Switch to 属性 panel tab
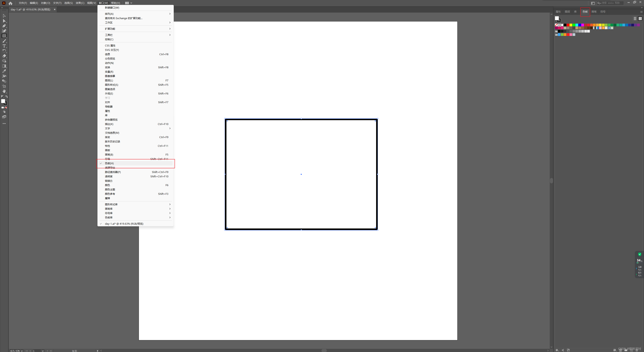 click(558, 12)
